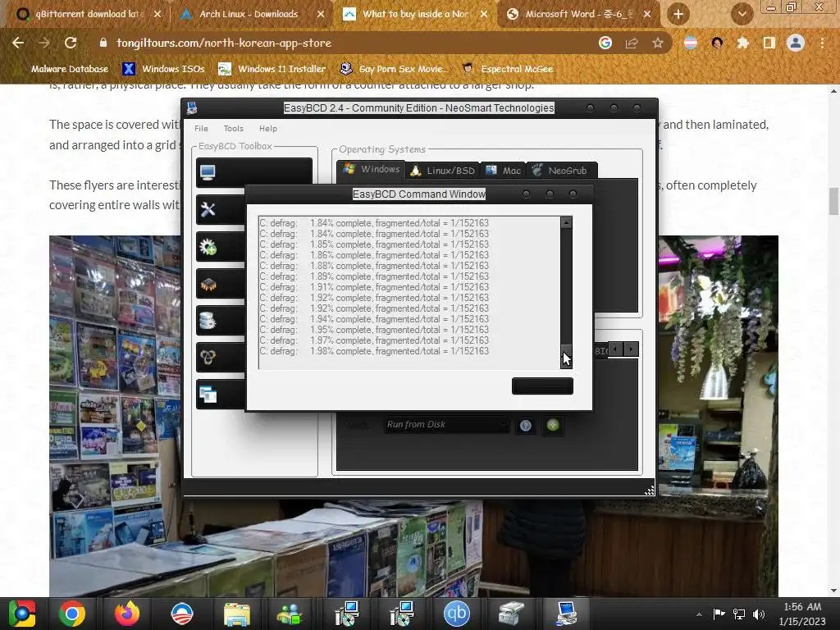Expand the Run from Disk mode dropdown
The width and height of the screenshot is (840, 630).
pos(445,425)
